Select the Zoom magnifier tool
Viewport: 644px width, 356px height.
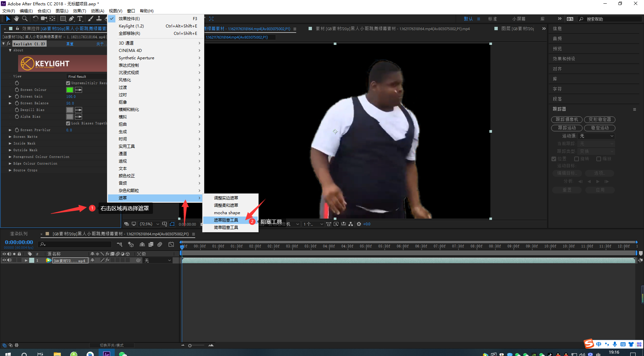[25, 19]
